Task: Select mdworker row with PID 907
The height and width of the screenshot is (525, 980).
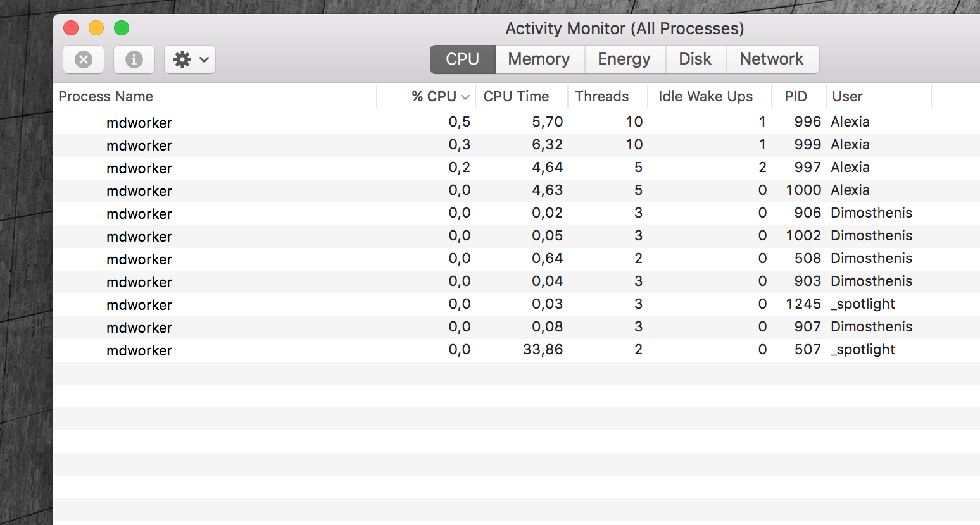Action: (x=517, y=328)
